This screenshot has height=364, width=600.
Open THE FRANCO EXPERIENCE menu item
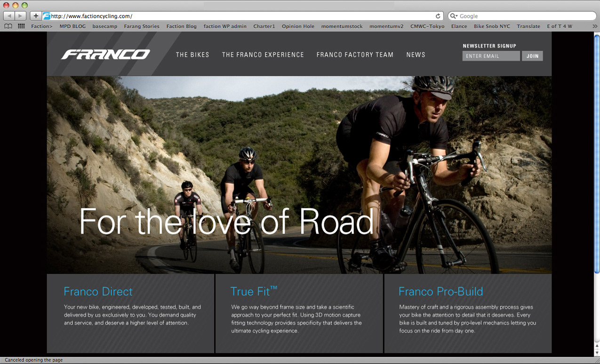pyautogui.click(x=263, y=55)
